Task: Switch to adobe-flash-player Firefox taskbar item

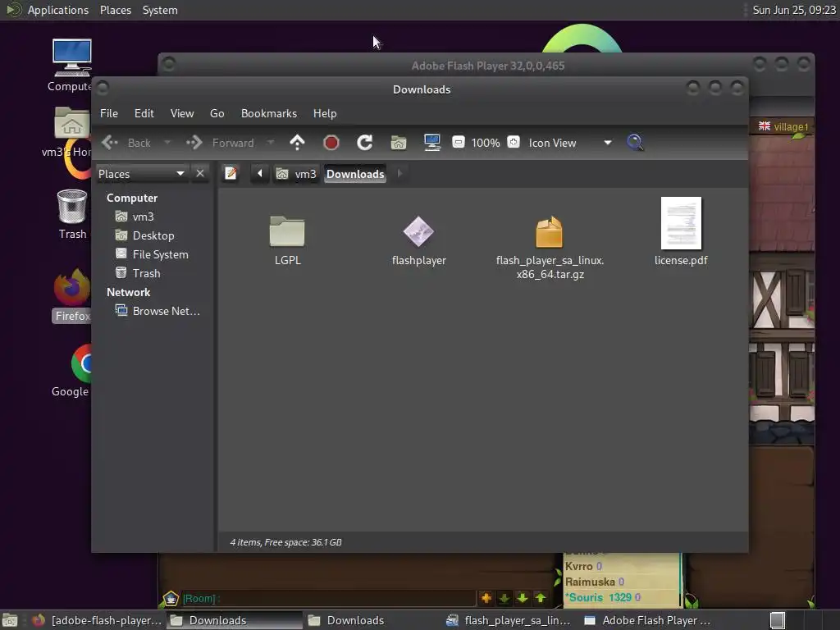Action: click(x=97, y=620)
